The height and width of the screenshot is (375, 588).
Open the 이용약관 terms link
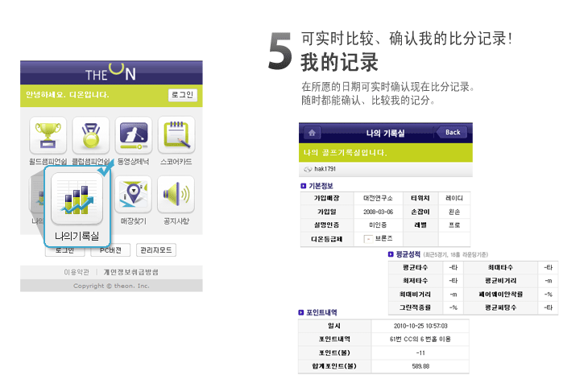click(78, 272)
